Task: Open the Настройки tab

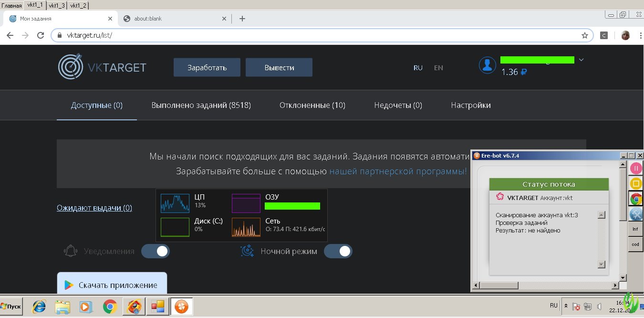Action: (x=471, y=105)
